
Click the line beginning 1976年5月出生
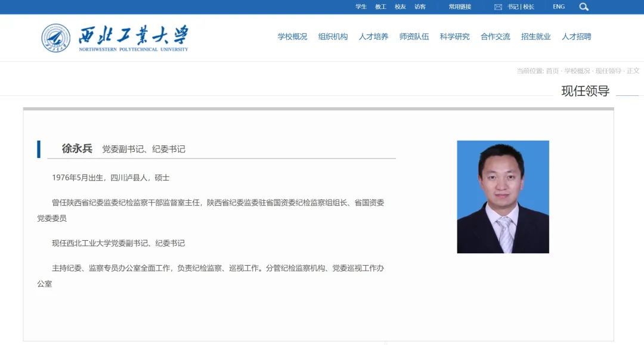pyautogui.click(x=110, y=178)
